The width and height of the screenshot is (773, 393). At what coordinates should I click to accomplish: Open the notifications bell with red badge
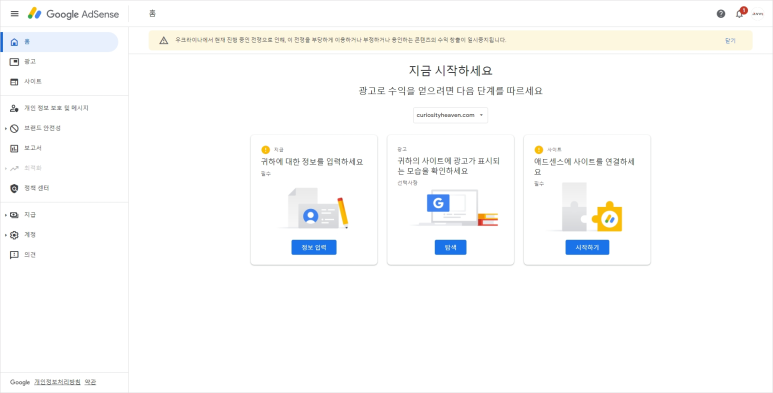pos(740,13)
